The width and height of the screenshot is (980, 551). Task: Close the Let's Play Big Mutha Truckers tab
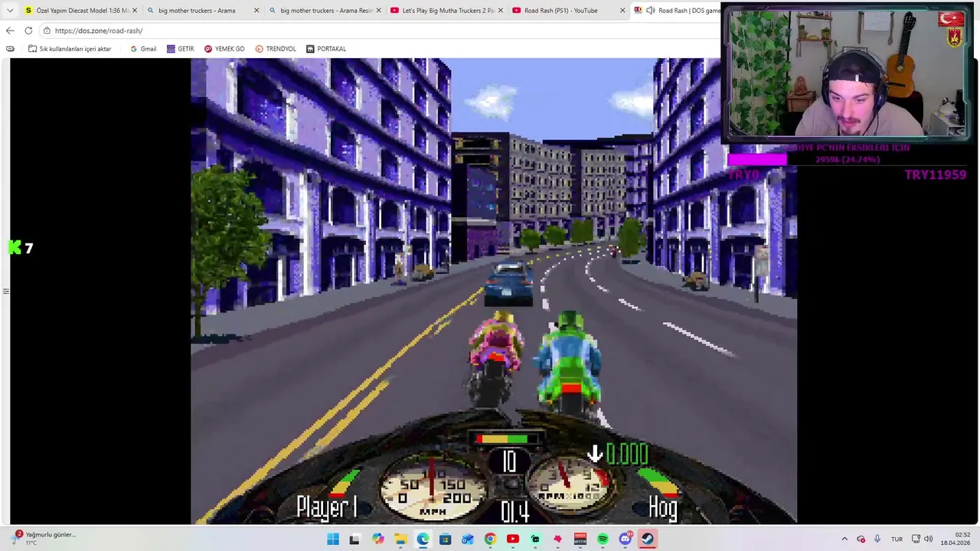(x=501, y=11)
